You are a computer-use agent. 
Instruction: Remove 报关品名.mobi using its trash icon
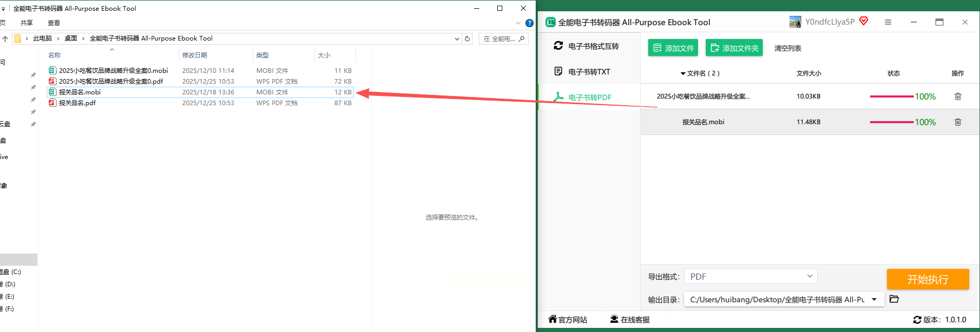[x=957, y=122]
